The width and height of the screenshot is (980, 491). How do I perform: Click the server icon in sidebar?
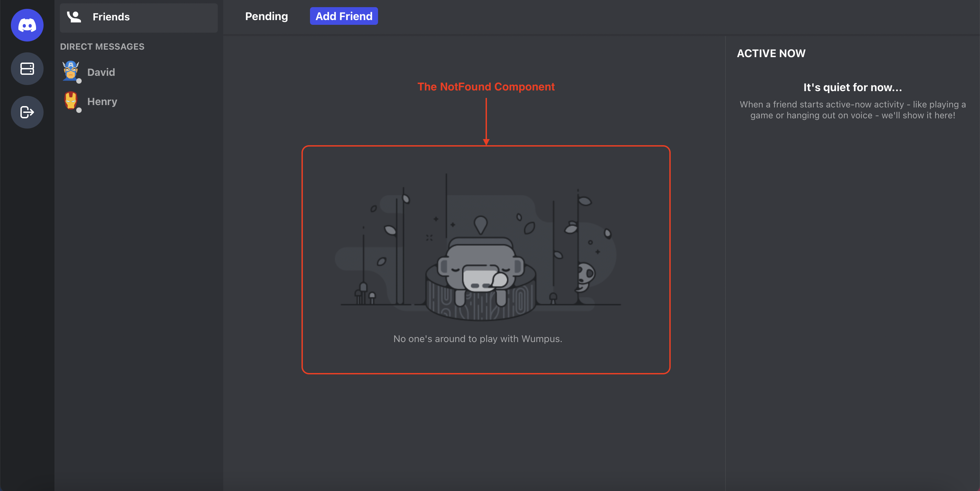[x=27, y=69]
